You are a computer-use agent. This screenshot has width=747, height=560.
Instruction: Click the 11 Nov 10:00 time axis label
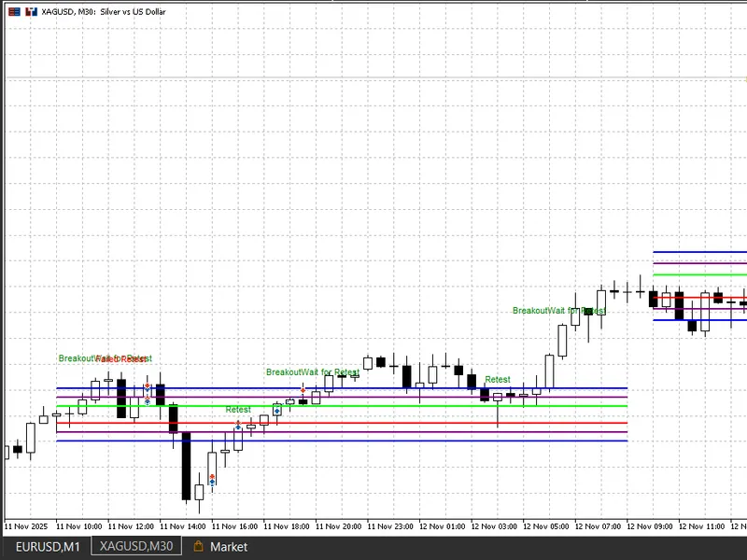(x=79, y=526)
